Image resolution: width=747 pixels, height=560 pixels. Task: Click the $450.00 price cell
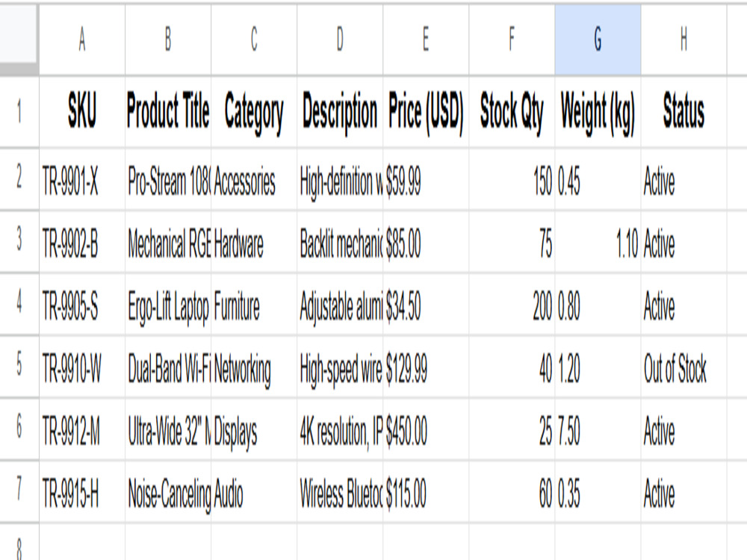426,429
